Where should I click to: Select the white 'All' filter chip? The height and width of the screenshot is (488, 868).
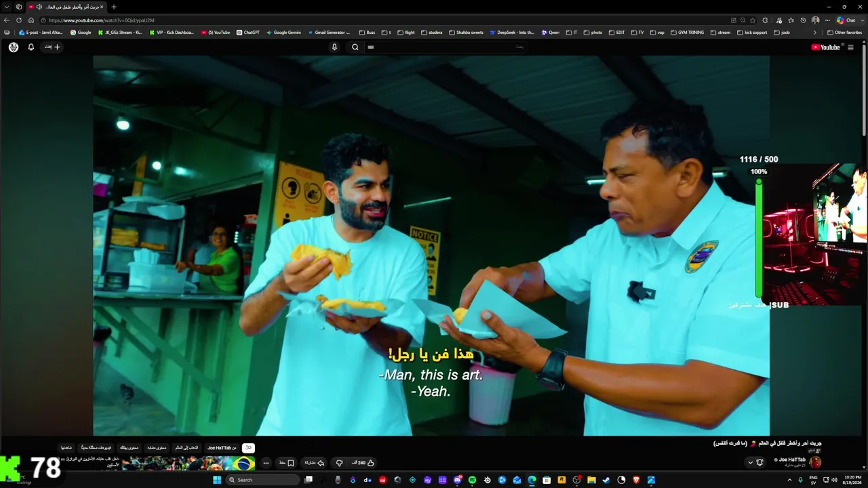(248, 448)
